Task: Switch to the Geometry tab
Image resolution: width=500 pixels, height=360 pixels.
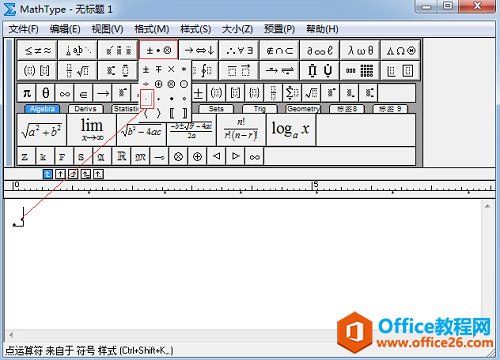Action: pos(303,109)
